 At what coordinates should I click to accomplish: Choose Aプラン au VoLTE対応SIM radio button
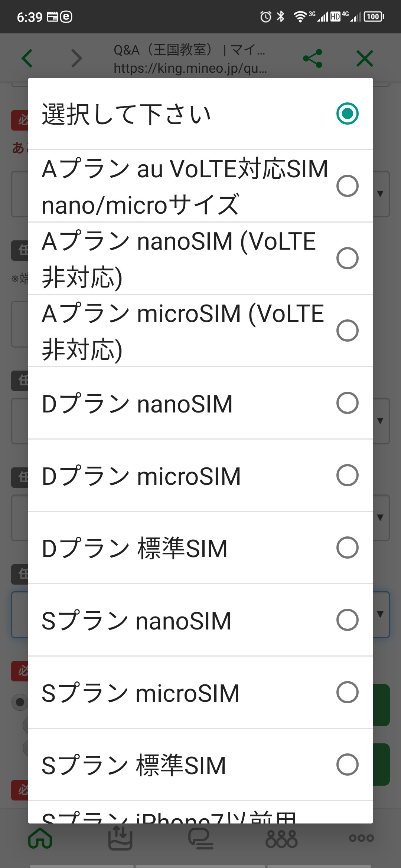point(347,186)
